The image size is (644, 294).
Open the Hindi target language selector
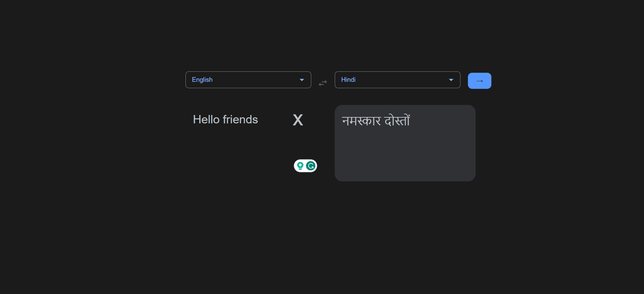point(397,80)
